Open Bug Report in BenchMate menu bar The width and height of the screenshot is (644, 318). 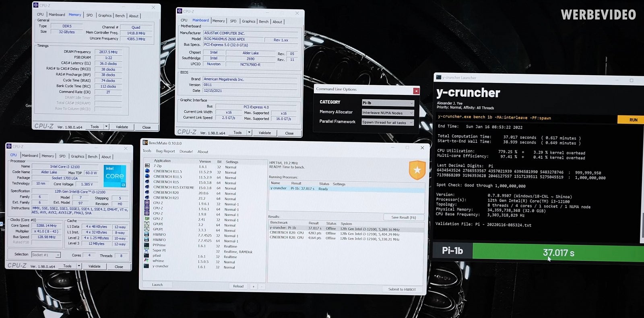click(165, 151)
